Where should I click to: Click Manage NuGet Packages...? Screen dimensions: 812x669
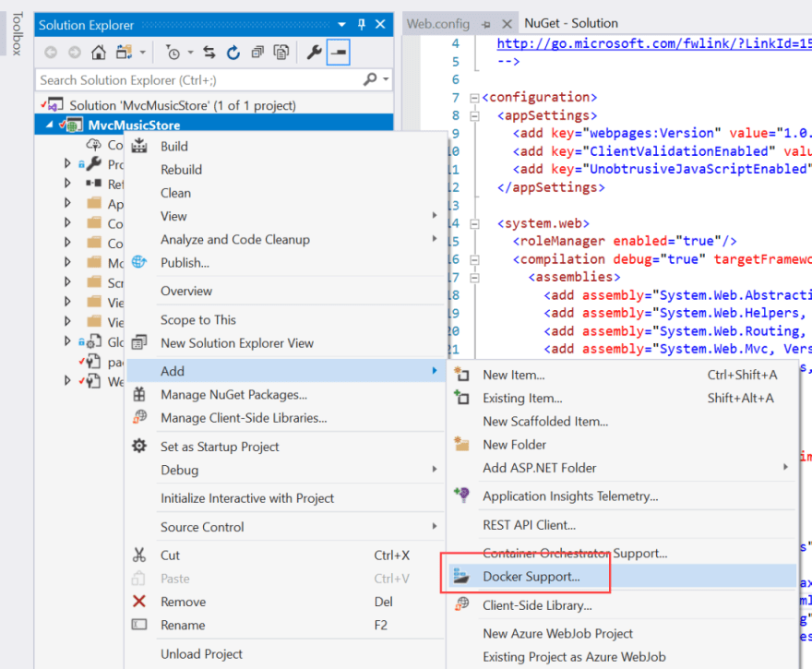286,395
